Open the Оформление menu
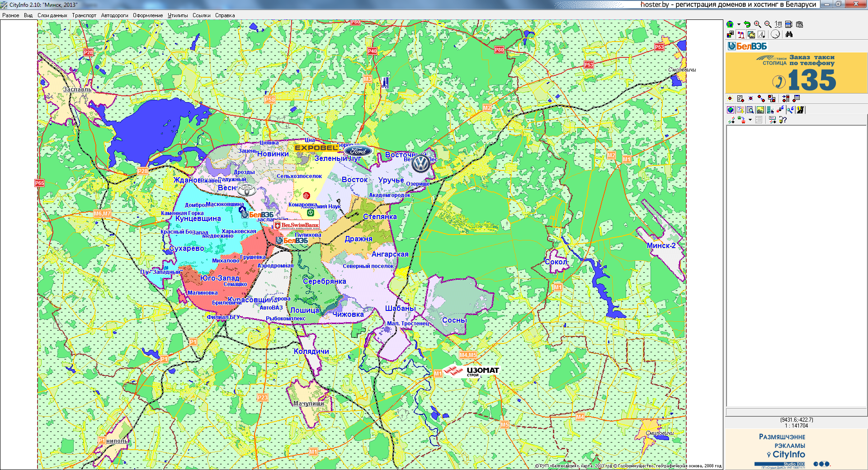868x470 pixels. (x=148, y=15)
